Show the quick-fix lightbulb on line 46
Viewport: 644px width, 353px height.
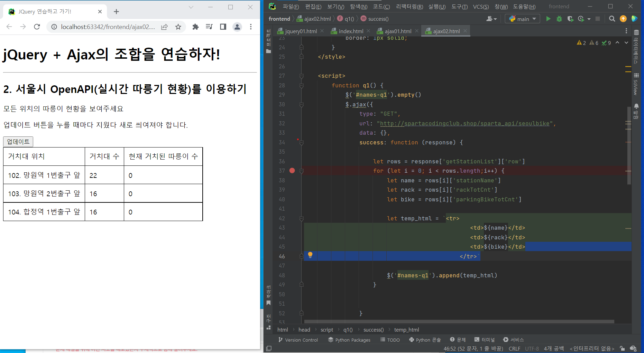(310, 255)
